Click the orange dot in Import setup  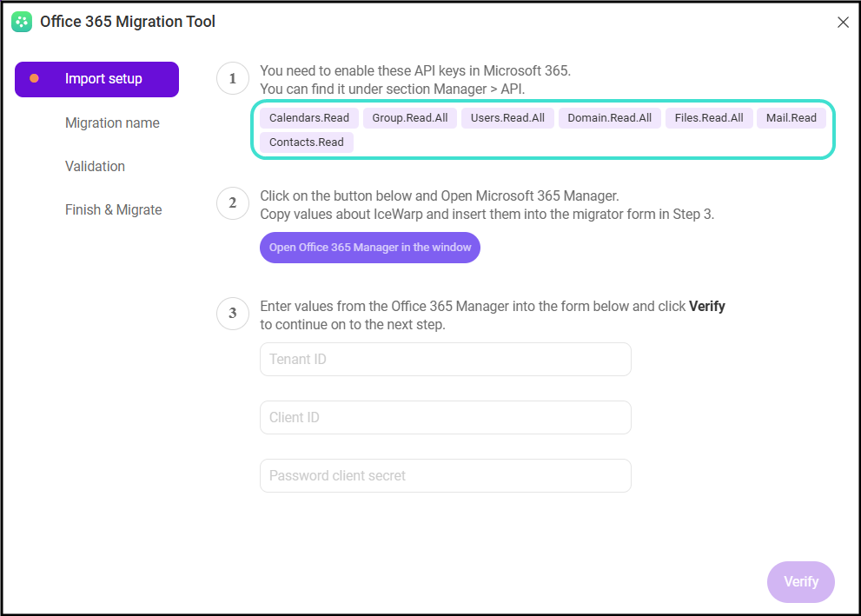point(34,78)
